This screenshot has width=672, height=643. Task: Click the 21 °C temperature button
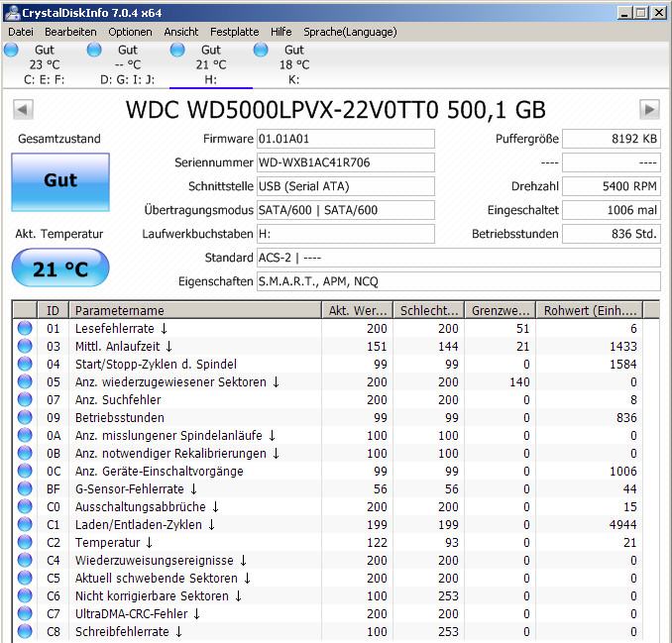click(x=60, y=268)
